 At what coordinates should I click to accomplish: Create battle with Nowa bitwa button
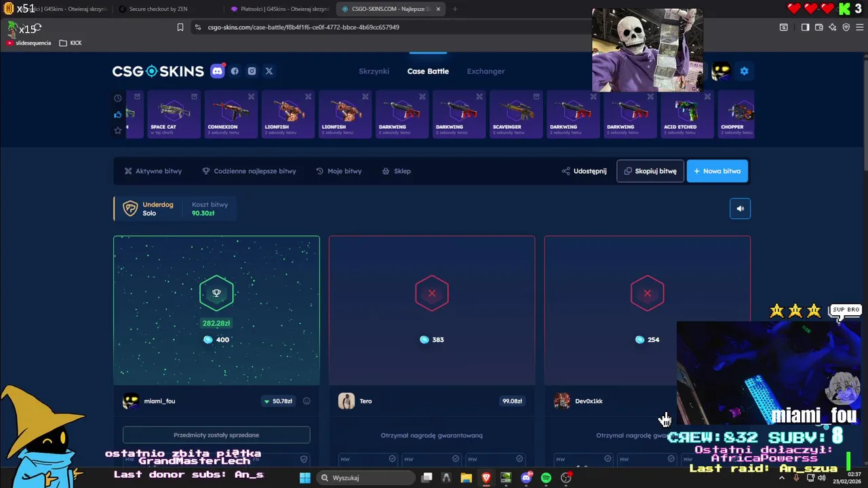tap(717, 171)
